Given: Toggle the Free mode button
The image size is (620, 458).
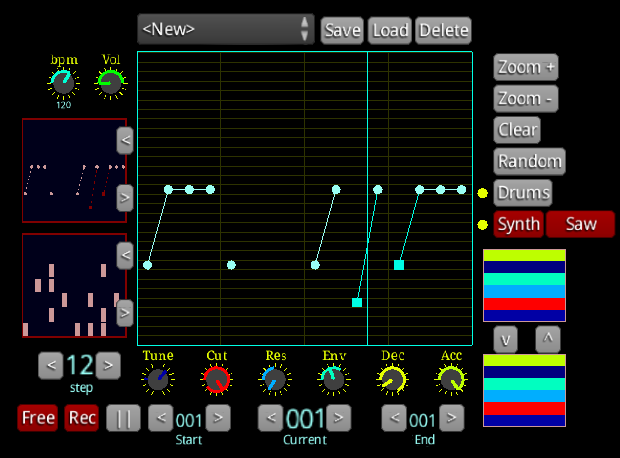Looking at the screenshot, I should click(x=38, y=418).
